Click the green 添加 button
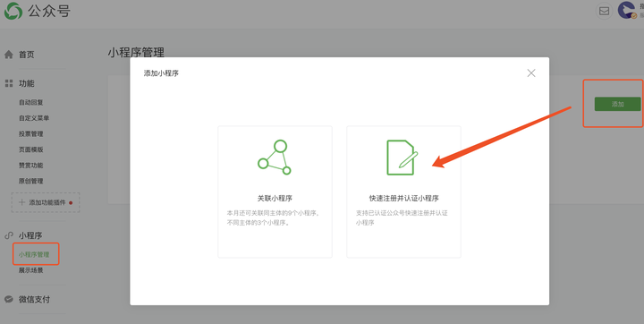The height and width of the screenshot is (324, 644). tap(617, 104)
